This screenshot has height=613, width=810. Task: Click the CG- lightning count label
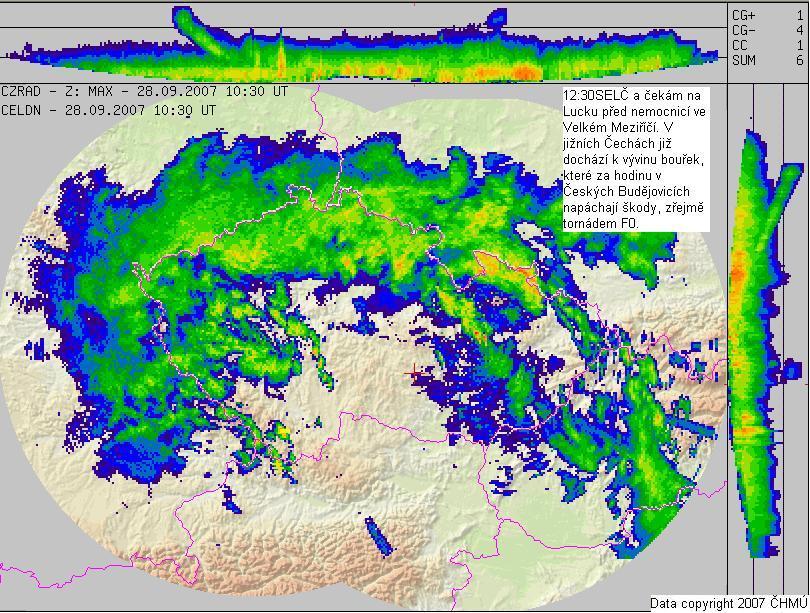tap(744, 31)
